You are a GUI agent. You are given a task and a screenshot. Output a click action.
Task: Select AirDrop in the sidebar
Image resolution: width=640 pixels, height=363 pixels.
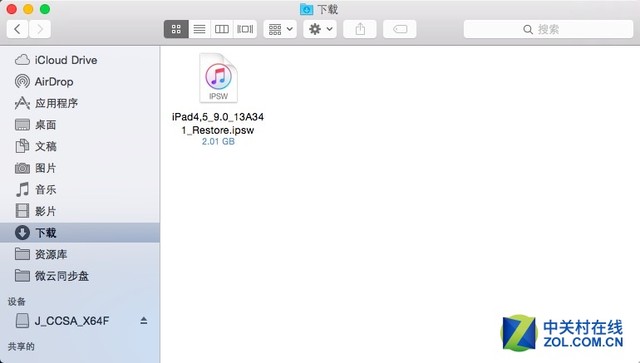(x=80, y=82)
